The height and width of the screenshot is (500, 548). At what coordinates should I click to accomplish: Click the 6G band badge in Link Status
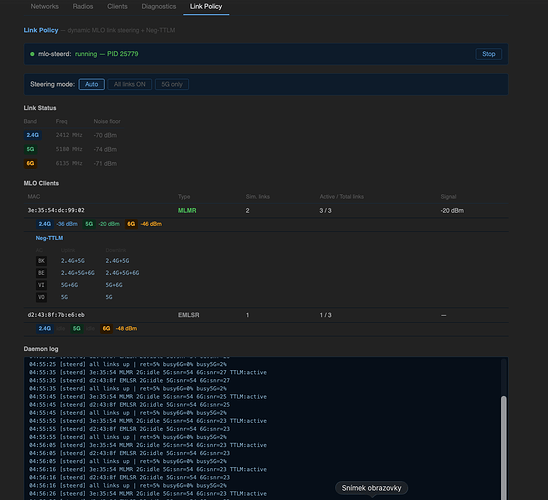click(x=30, y=163)
